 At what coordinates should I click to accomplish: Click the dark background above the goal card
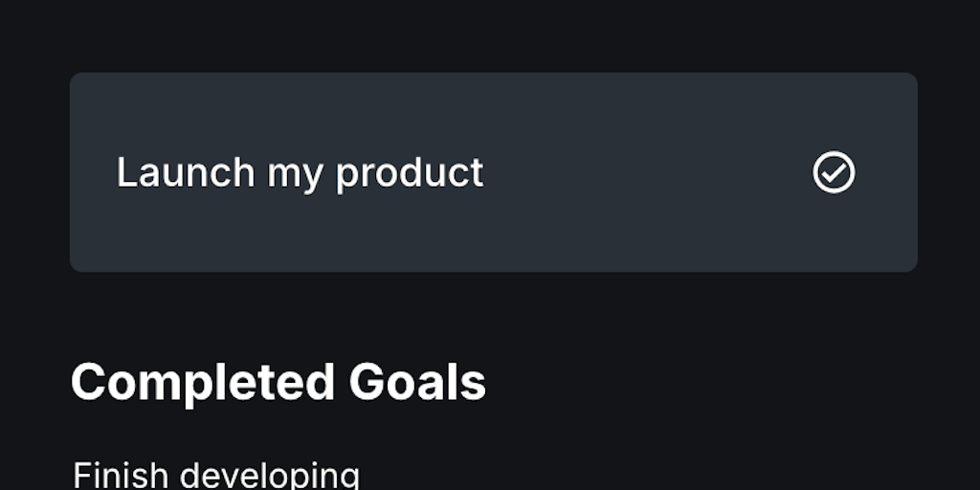(490, 33)
